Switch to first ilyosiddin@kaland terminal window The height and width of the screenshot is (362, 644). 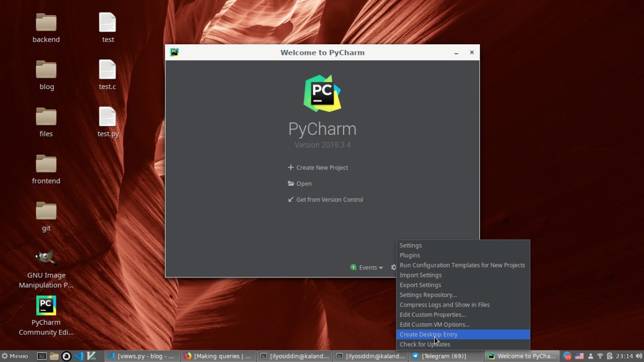tap(294, 356)
